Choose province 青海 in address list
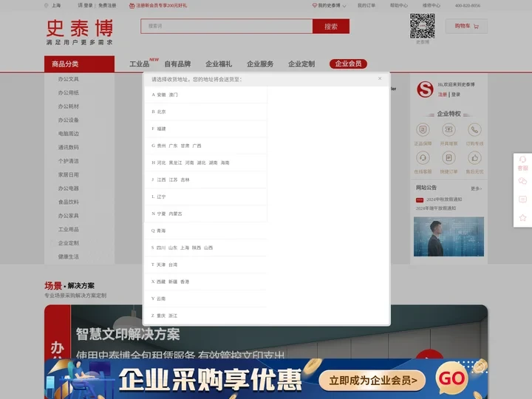 161,231
